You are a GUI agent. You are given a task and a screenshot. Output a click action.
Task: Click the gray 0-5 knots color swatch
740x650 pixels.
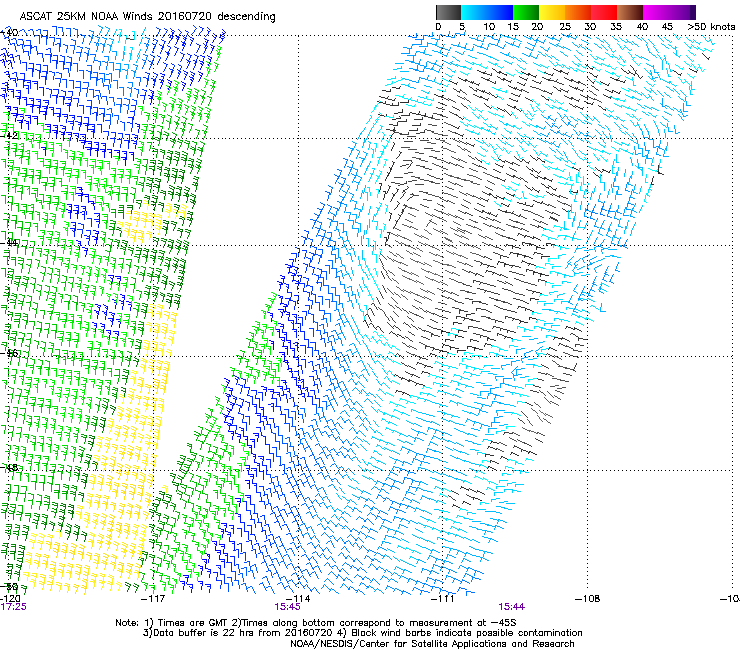448,12
